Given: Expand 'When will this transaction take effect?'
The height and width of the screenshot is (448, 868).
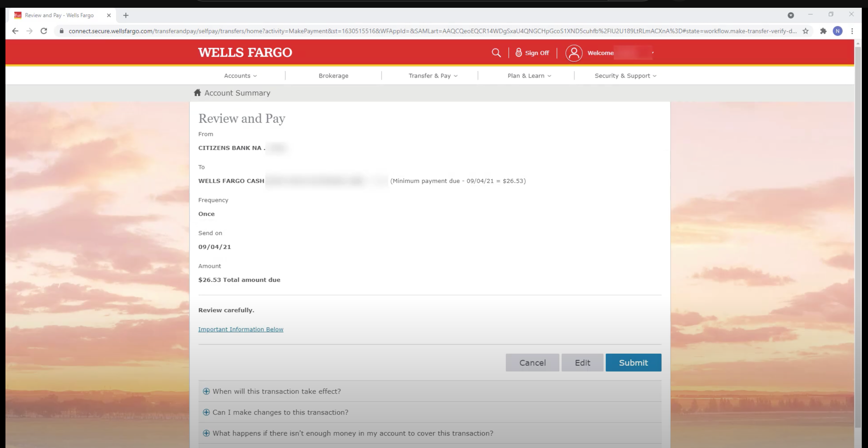Looking at the screenshot, I should pyautogui.click(x=276, y=391).
